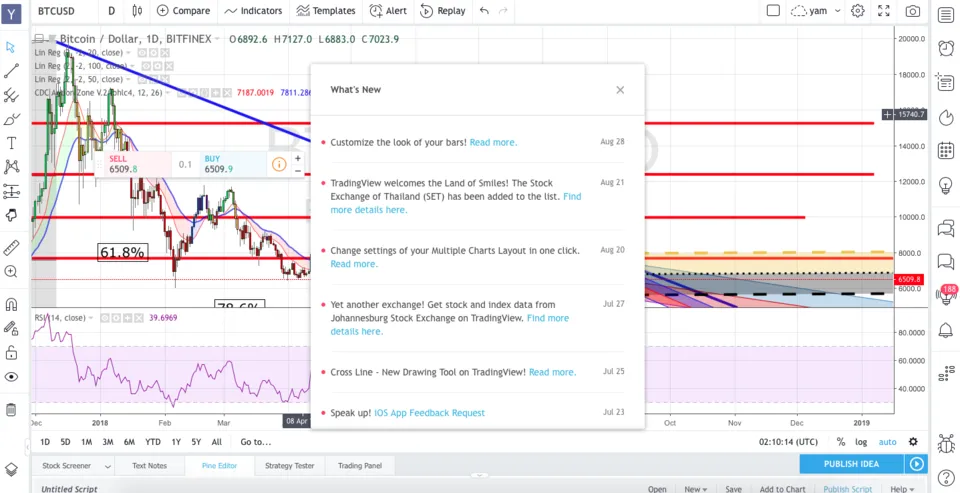
Task: Open the object tree layers icon
Action: point(11,469)
